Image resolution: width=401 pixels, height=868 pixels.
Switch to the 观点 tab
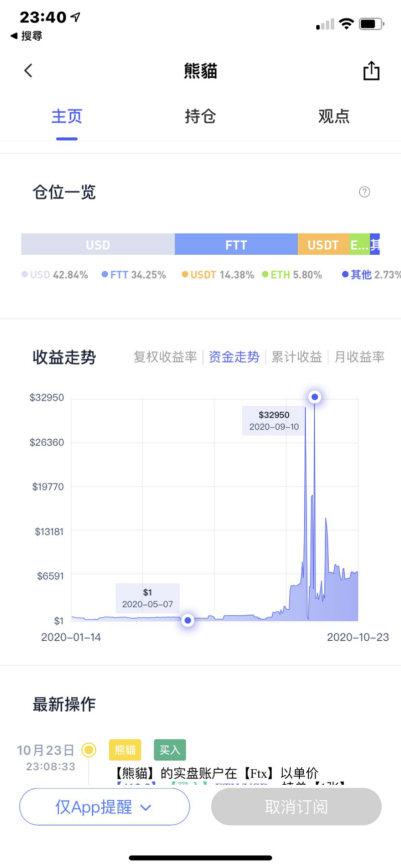click(x=334, y=116)
